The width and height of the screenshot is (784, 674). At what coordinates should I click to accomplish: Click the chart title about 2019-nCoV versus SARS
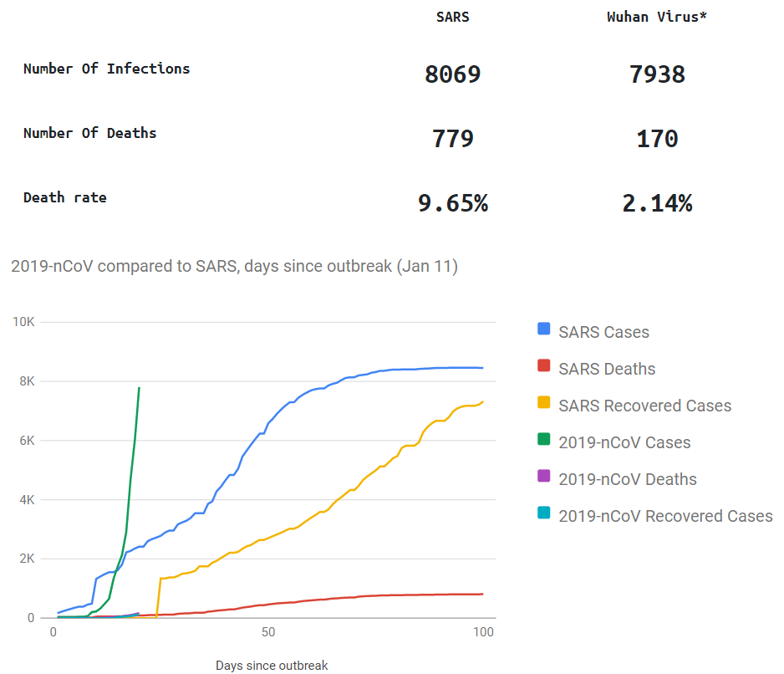point(234,267)
